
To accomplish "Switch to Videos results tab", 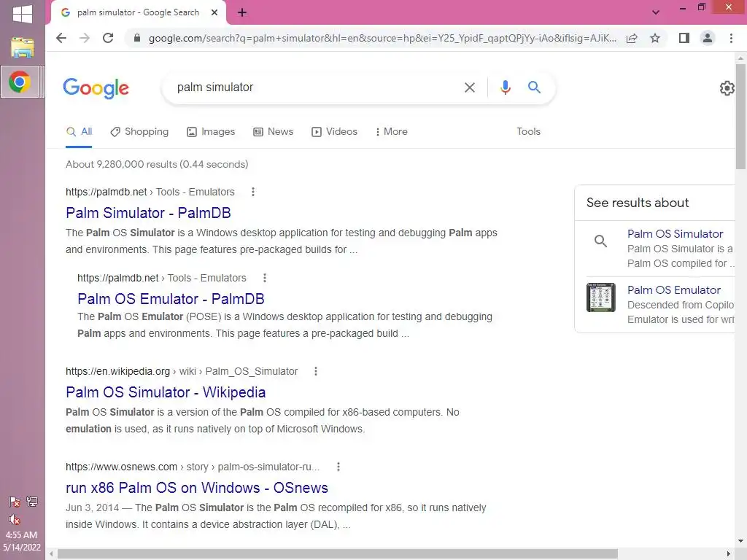I will tap(334, 132).
